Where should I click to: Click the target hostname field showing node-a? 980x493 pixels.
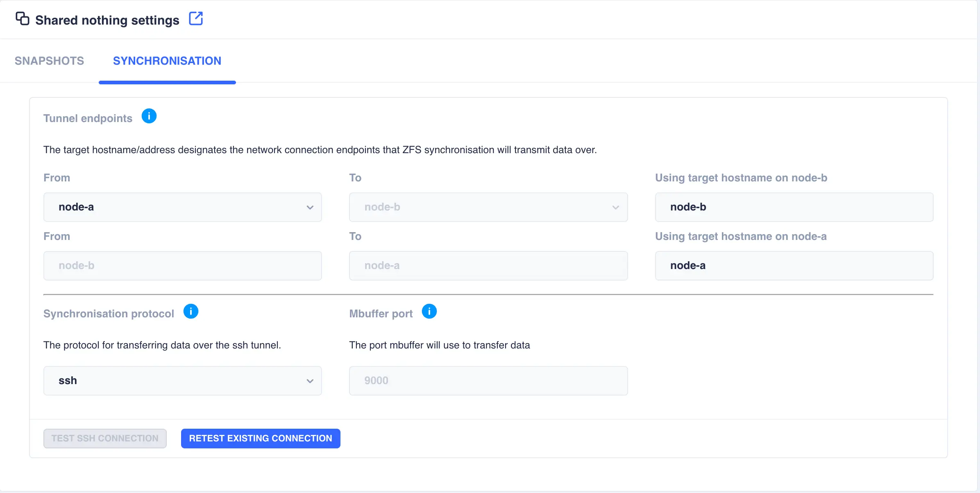(794, 265)
